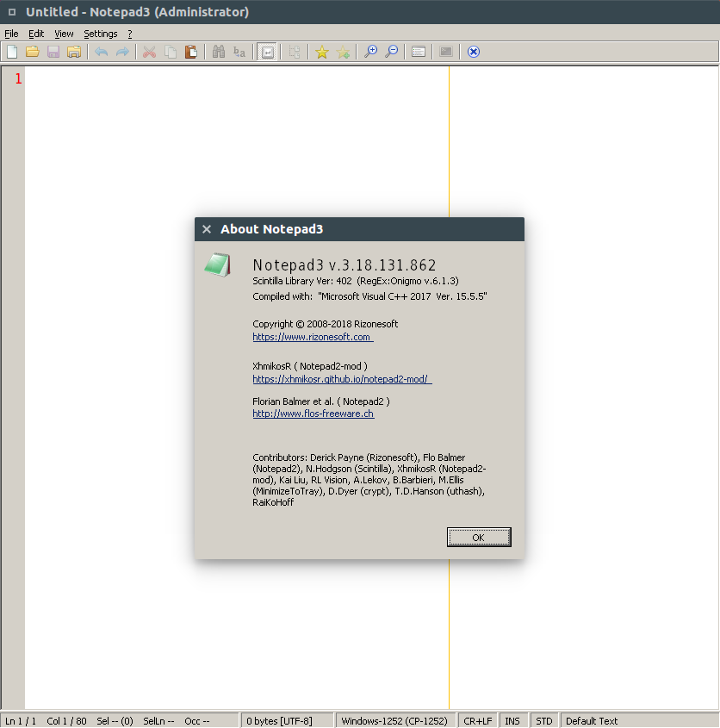Click the Zoom Out magnifier icon
The image size is (720, 728).
[391, 52]
